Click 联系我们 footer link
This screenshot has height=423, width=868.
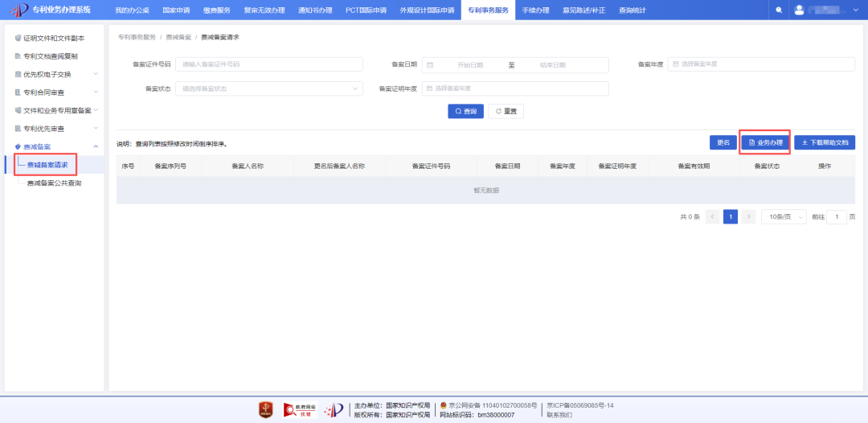click(559, 415)
